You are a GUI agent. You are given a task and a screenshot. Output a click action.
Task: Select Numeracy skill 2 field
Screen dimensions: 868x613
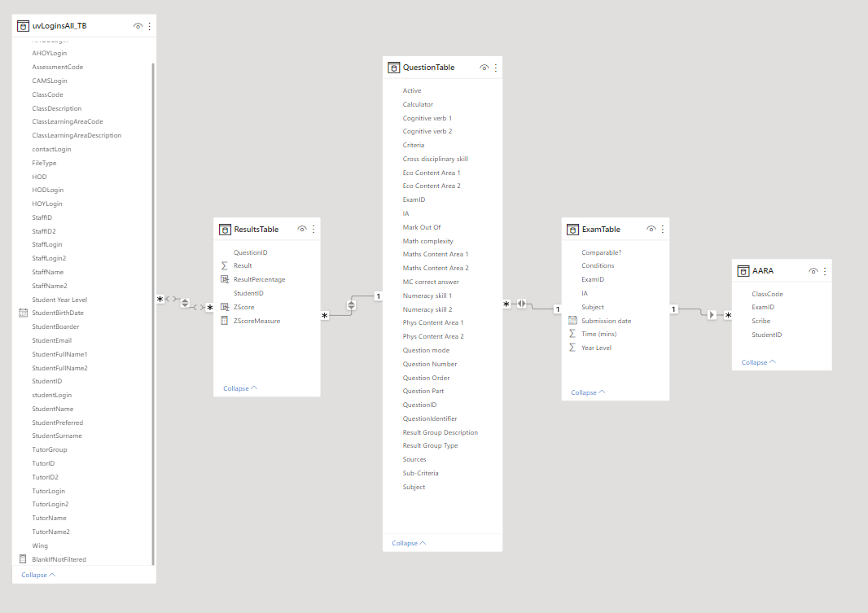coord(427,309)
